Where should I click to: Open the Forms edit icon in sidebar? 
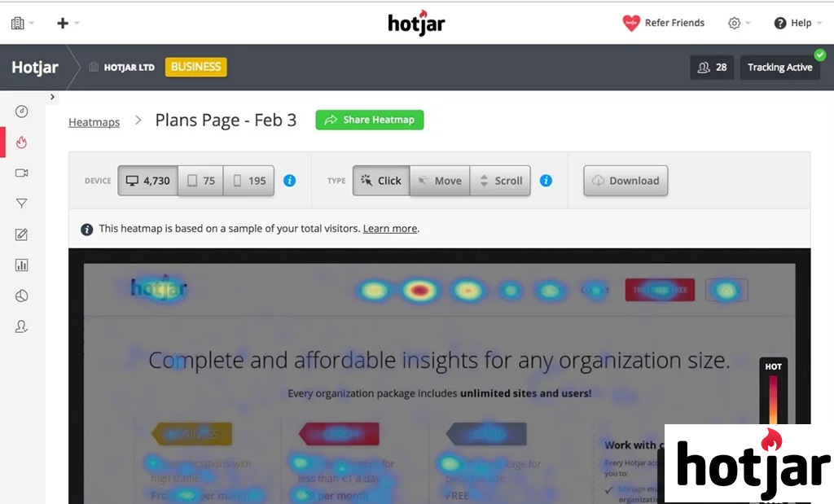click(22, 234)
